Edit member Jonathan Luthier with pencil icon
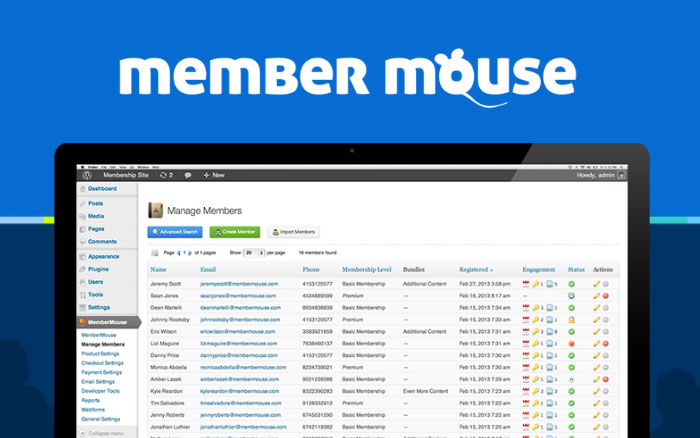 pos(596,427)
